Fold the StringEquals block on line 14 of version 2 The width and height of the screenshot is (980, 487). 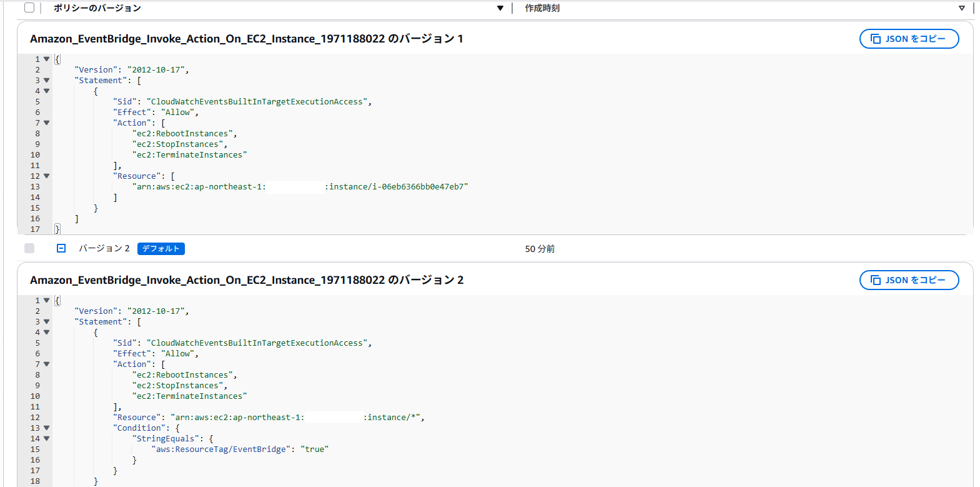[x=47, y=439]
